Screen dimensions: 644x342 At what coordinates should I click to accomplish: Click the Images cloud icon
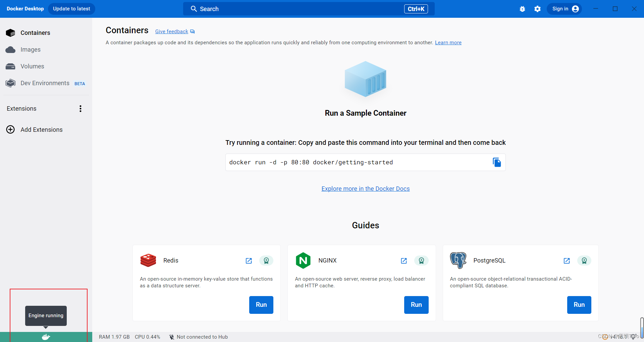(10, 50)
